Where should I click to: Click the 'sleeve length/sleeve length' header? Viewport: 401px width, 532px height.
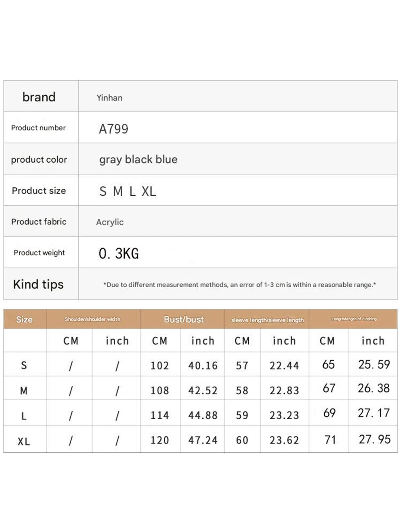(267, 320)
